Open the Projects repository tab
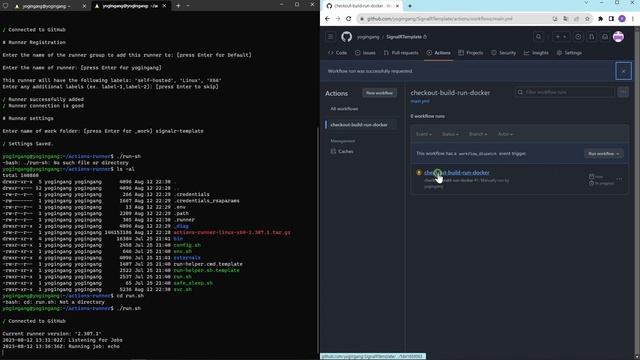Screen dimensions: 640x360 [471, 53]
